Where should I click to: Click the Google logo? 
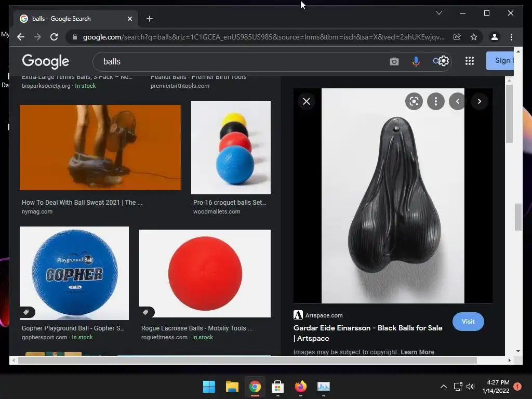pyautogui.click(x=46, y=61)
